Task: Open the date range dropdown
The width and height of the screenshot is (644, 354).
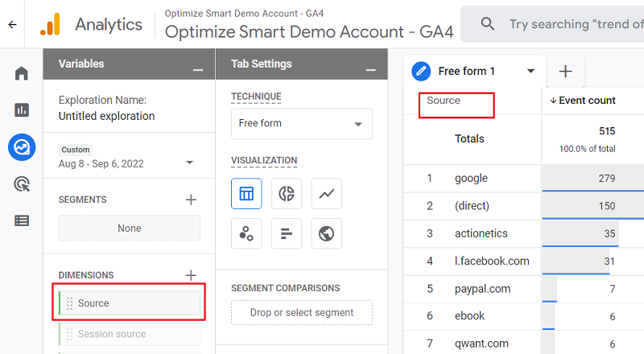Action: click(x=189, y=163)
